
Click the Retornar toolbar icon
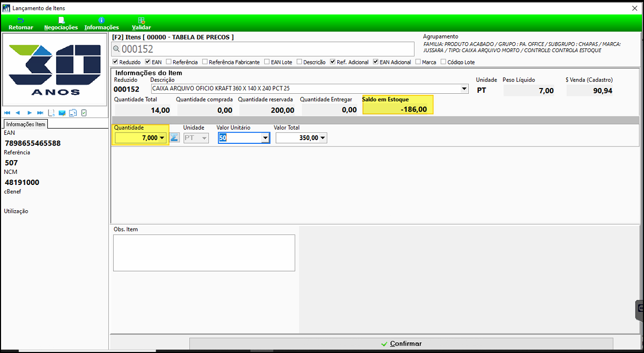point(21,20)
